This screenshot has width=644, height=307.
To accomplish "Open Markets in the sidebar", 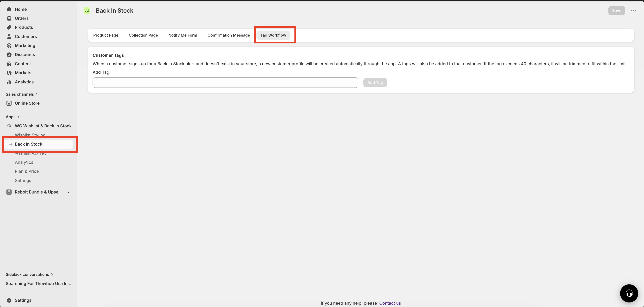I will (x=23, y=73).
